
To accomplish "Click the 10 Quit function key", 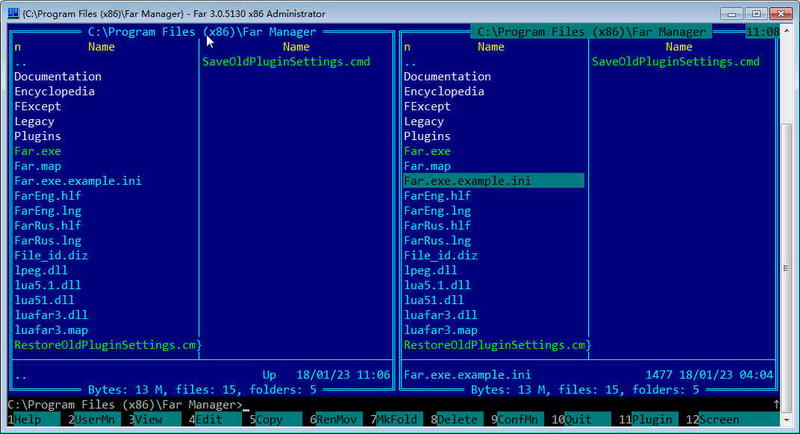I will (581, 419).
